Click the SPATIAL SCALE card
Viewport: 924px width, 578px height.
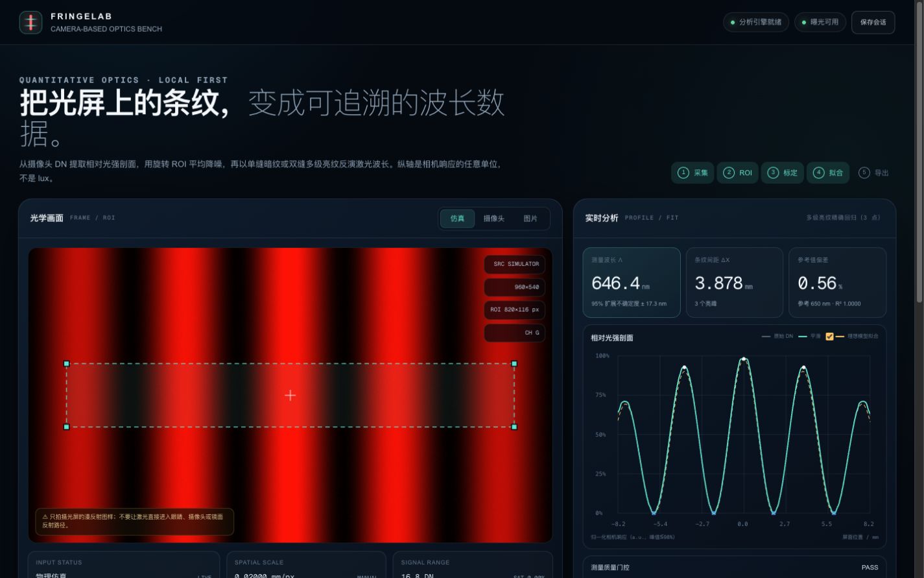click(307, 565)
